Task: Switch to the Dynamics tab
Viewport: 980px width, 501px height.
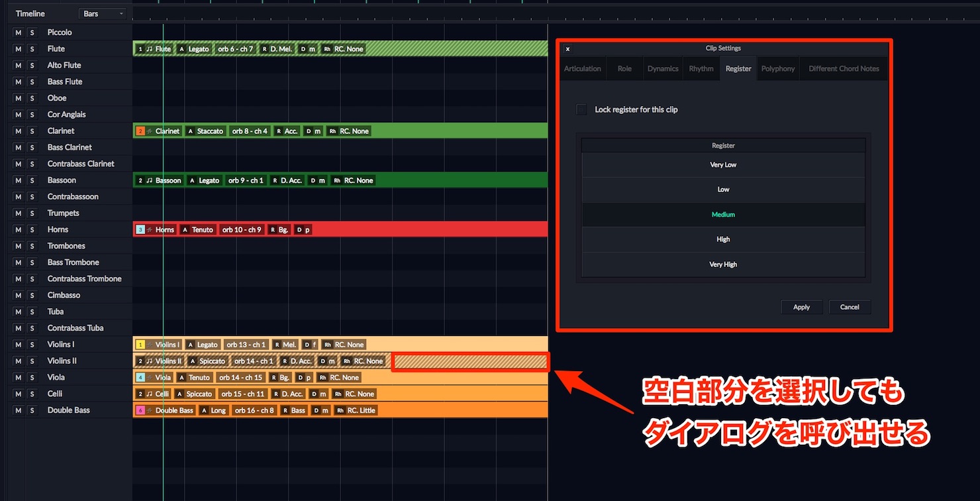Action: click(x=663, y=69)
